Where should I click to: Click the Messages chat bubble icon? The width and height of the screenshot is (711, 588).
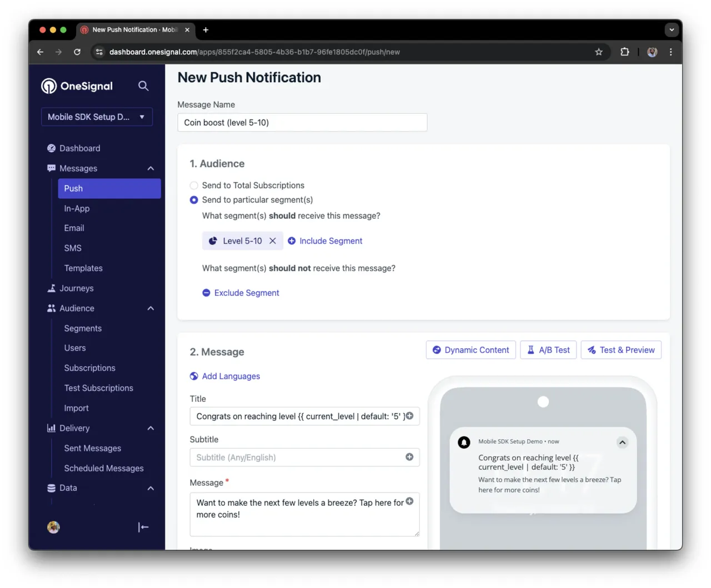51,168
